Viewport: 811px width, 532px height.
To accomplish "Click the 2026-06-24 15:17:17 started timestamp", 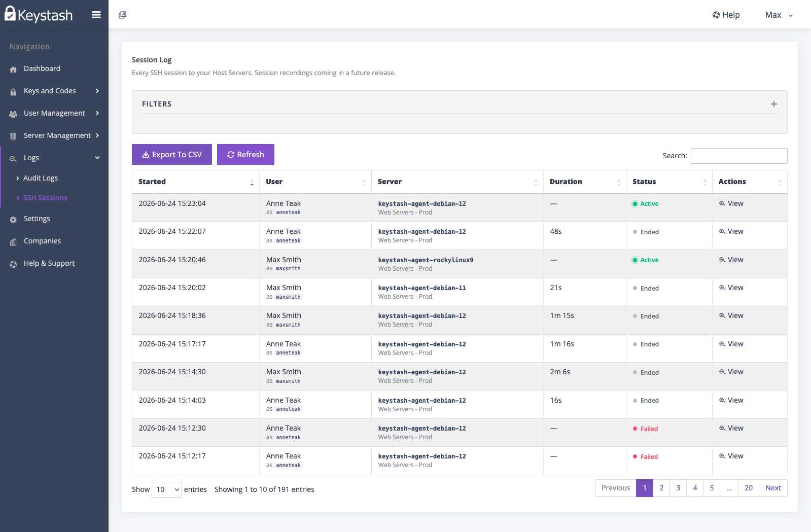I will click(x=172, y=344).
